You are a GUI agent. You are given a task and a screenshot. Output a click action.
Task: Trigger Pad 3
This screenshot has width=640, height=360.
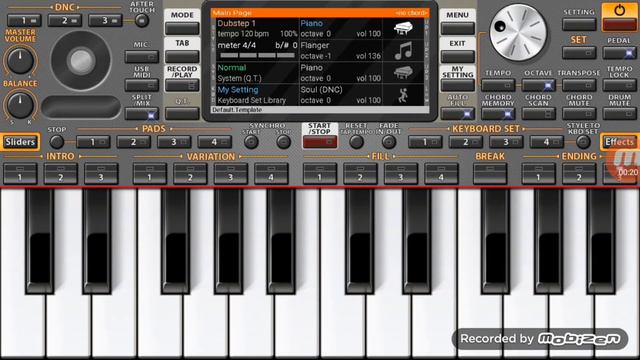click(174, 142)
